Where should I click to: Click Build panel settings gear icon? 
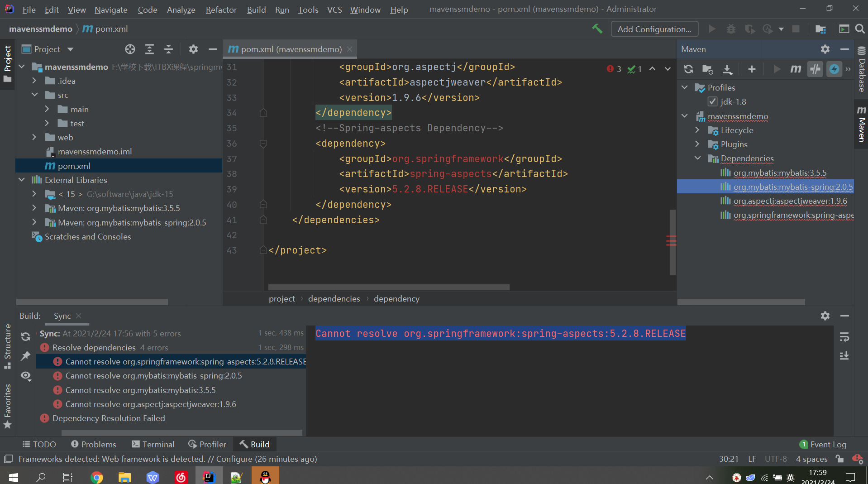[825, 316]
